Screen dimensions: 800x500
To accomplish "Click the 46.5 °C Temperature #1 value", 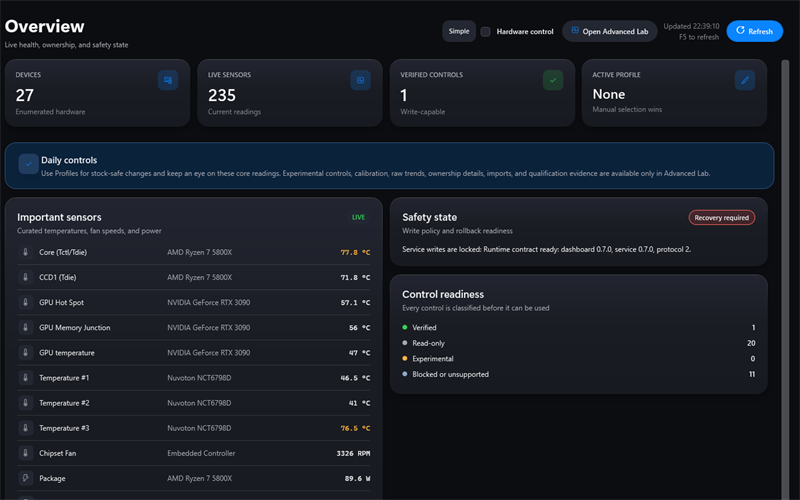I will pyautogui.click(x=355, y=378).
